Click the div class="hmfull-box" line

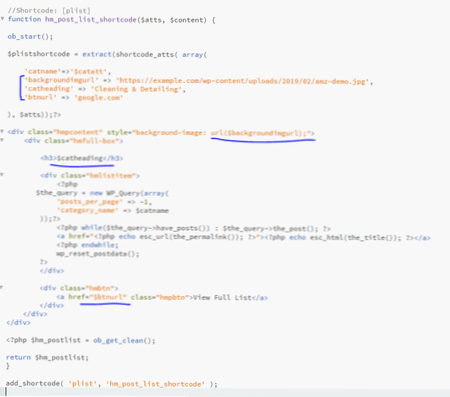tap(74, 141)
